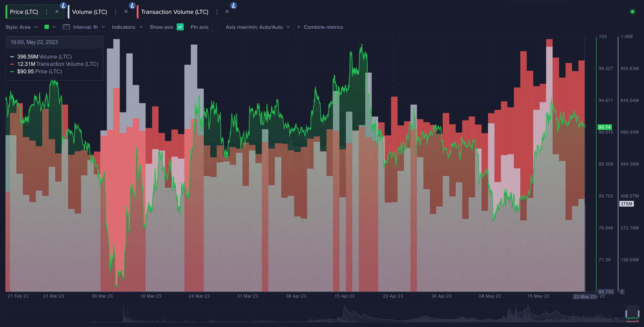Click the interval calendar bracket icon

coord(66,27)
